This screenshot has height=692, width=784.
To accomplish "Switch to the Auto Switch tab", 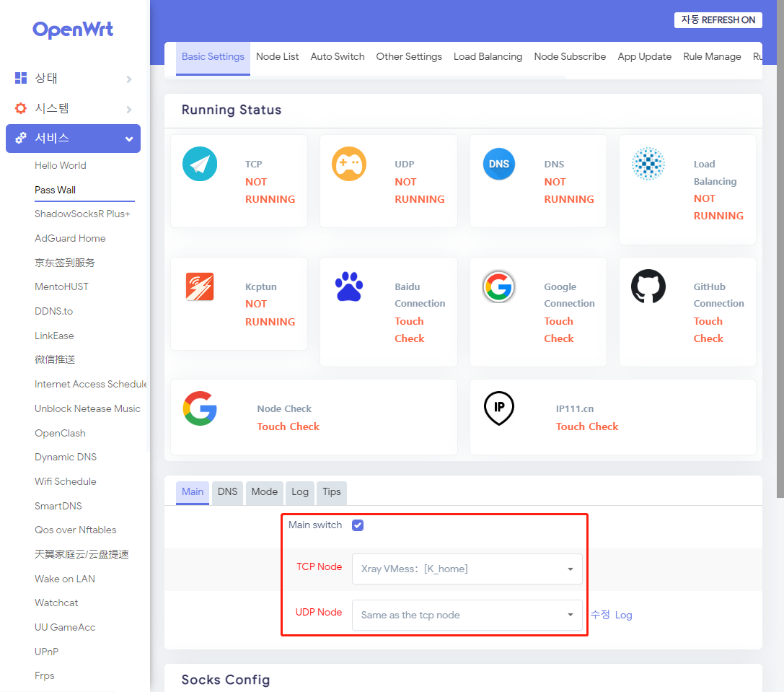I will 338,56.
